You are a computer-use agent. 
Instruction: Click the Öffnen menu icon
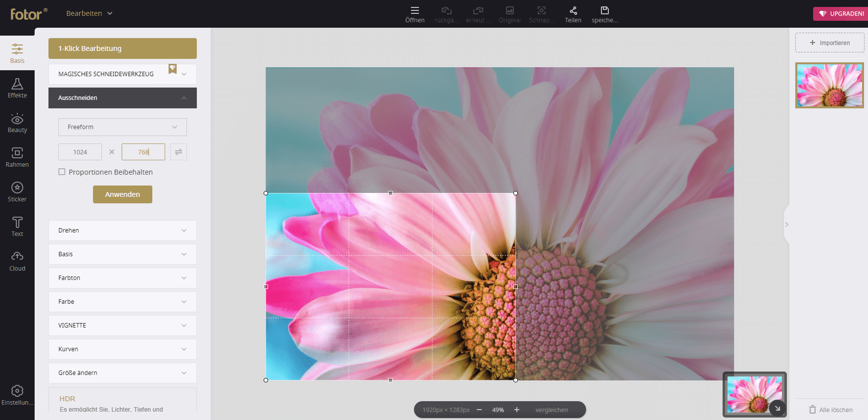coord(415,10)
